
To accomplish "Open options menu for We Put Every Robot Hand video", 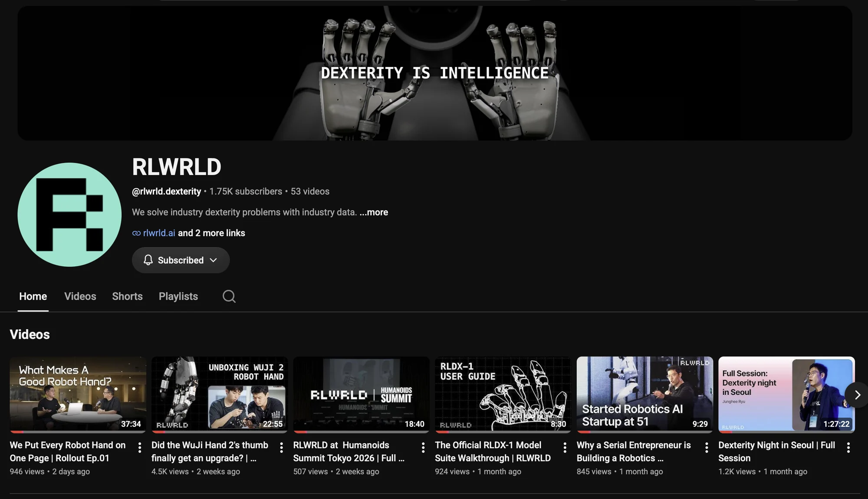I will [x=139, y=448].
